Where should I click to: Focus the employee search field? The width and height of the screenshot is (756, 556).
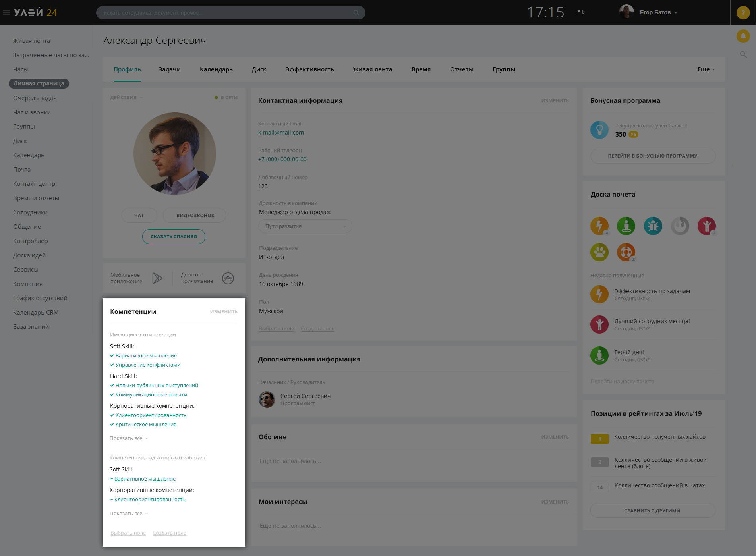230,13
